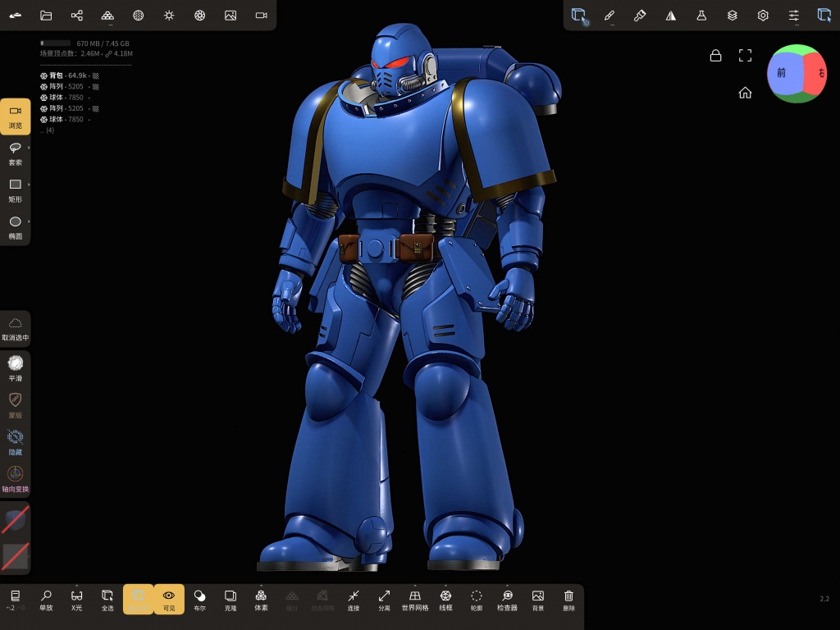Image resolution: width=840 pixels, height=630 pixels.
Task: Open the interface sliders menu
Action: point(794,16)
